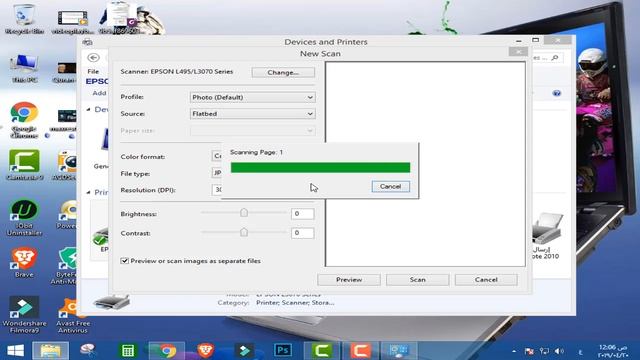The width and height of the screenshot is (640, 360).
Task: Click the clock in the taskbar
Action: pos(613,351)
